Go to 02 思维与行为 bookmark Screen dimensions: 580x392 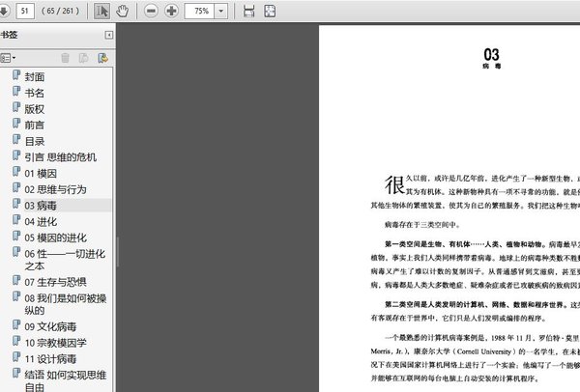[55, 189]
